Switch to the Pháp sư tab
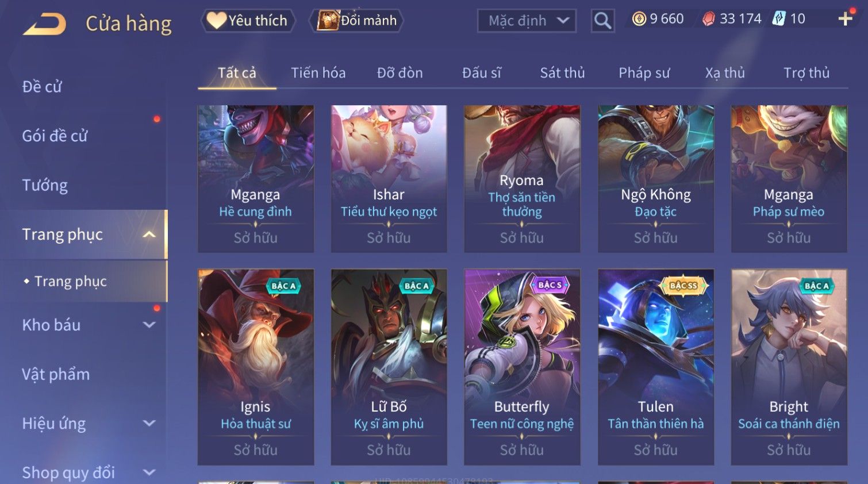The height and width of the screenshot is (484, 868). point(644,73)
